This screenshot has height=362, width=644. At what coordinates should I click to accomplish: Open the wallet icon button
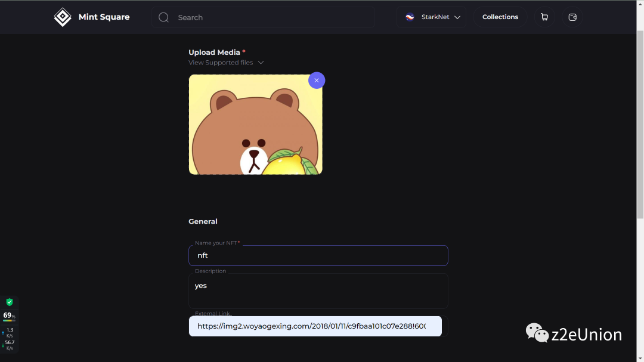coord(572,17)
